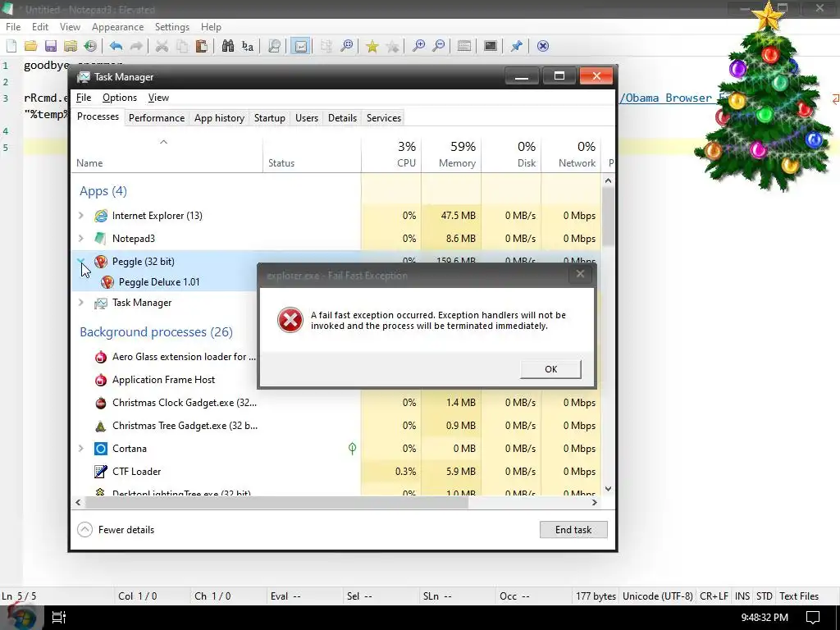The width and height of the screenshot is (840, 630).
Task: Open Action Center notification icon
Action: [x=813, y=618]
